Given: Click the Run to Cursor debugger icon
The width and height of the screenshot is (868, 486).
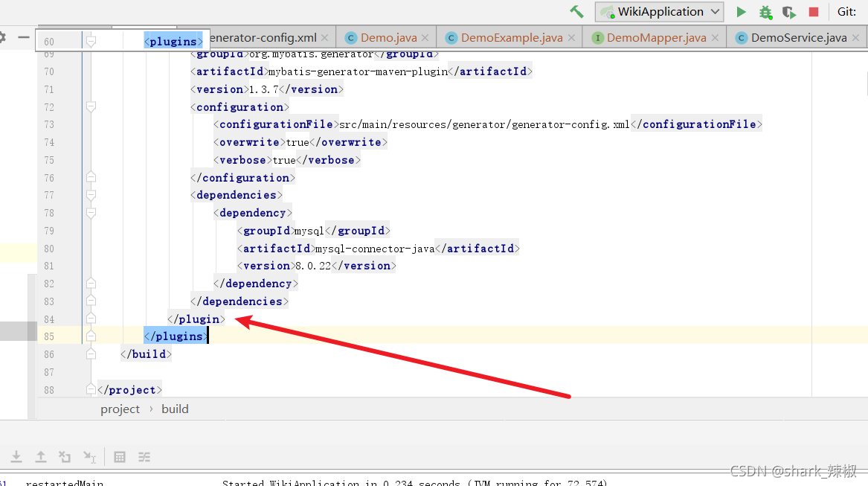Looking at the screenshot, I should [89, 457].
